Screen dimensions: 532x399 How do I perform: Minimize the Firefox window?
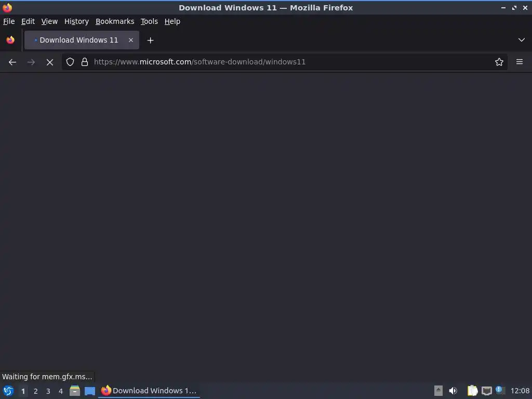click(503, 7)
